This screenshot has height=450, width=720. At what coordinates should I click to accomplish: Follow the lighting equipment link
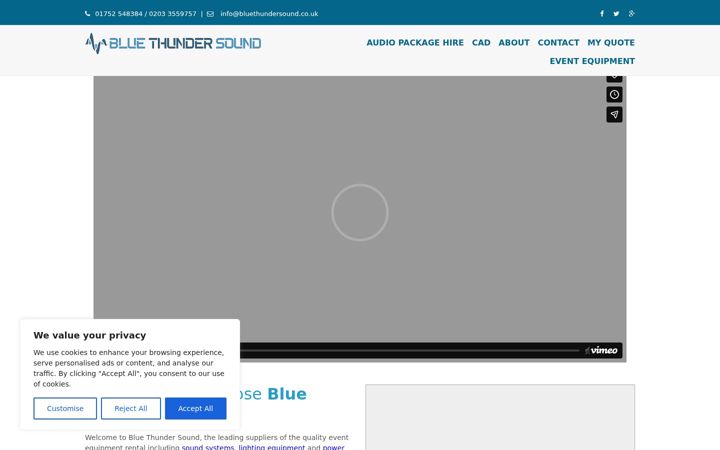pyautogui.click(x=271, y=447)
